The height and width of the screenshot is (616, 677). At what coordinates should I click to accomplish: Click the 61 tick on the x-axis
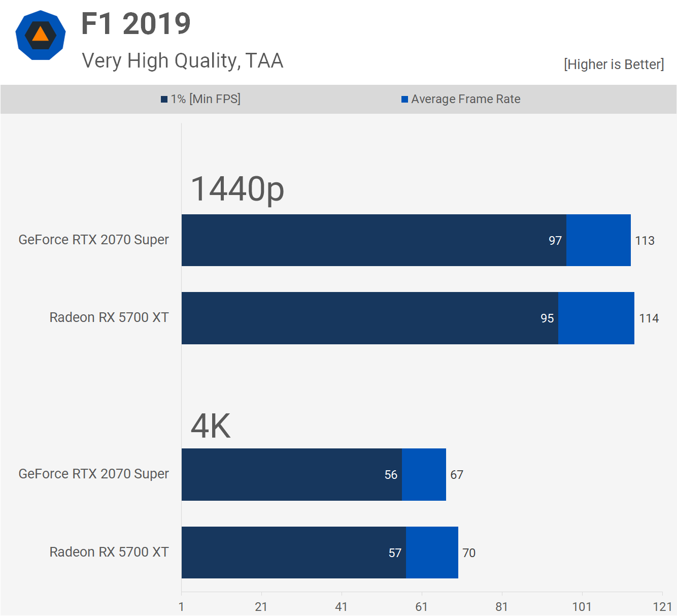tap(421, 607)
